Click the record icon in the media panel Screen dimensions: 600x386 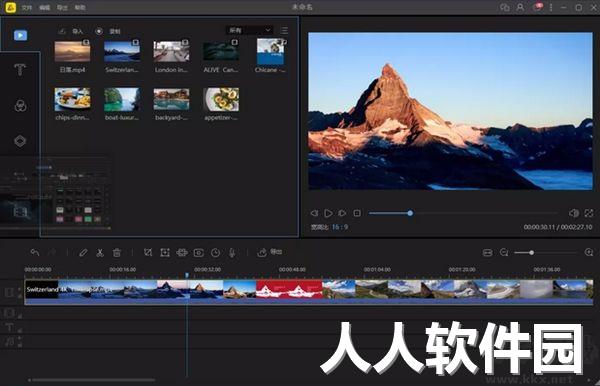(x=99, y=31)
